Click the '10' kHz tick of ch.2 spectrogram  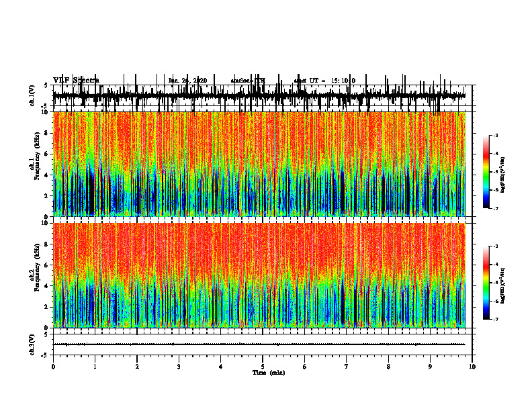tap(46, 223)
